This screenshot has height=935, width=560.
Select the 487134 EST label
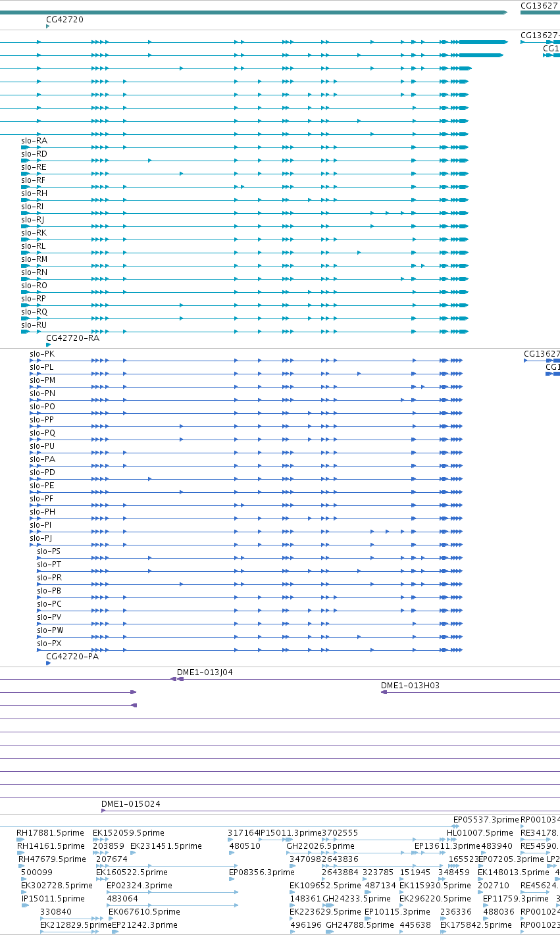click(x=380, y=886)
